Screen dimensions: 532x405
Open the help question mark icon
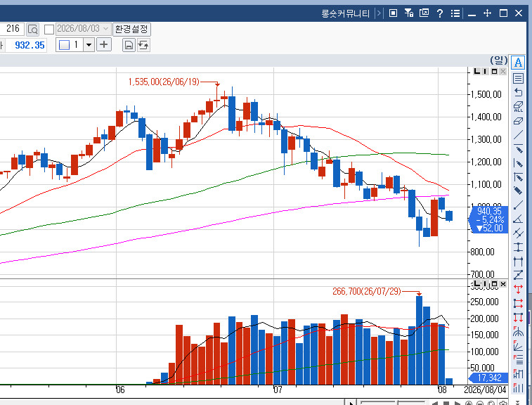(440, 13)
